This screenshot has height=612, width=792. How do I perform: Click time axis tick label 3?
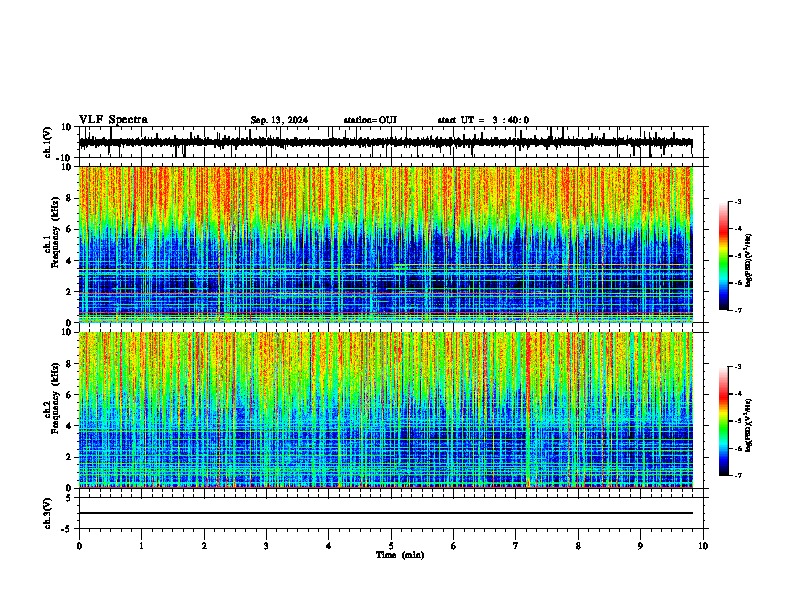pyautogui.click(x=266, y=546)
